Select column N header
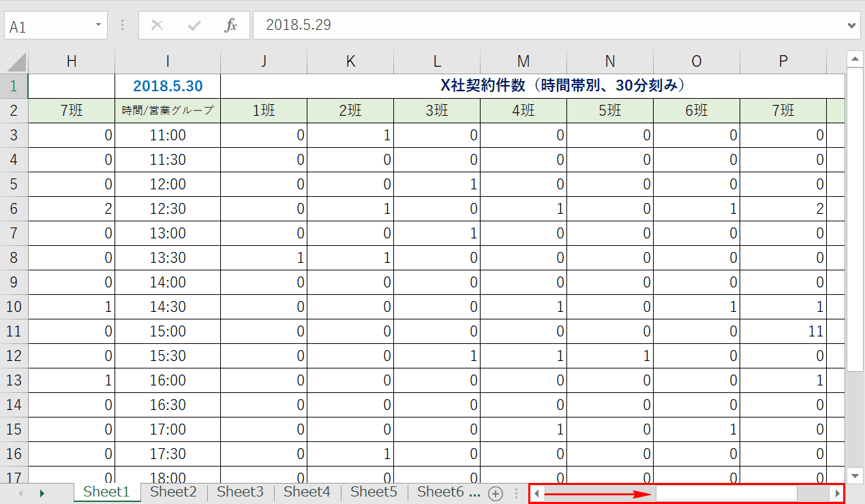 (610, 61)
